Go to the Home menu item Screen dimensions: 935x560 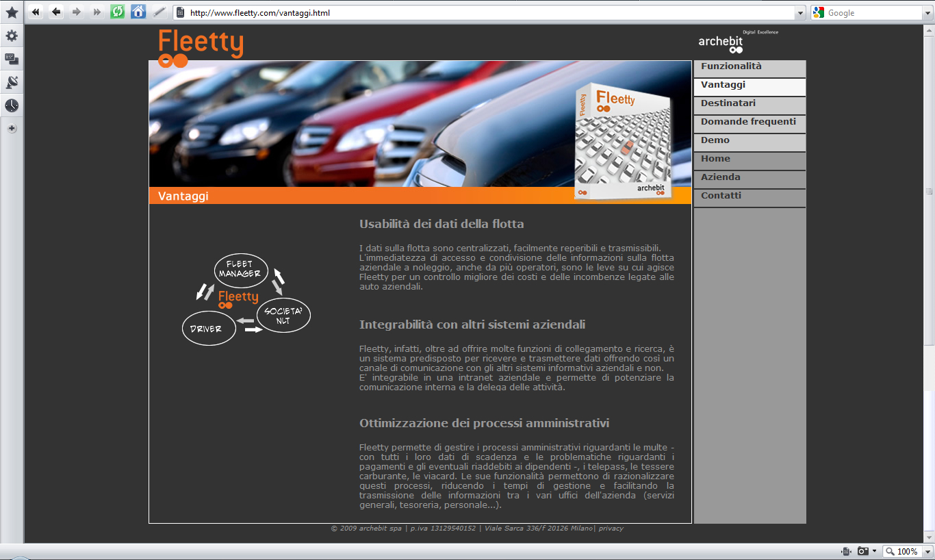[750, 161]
